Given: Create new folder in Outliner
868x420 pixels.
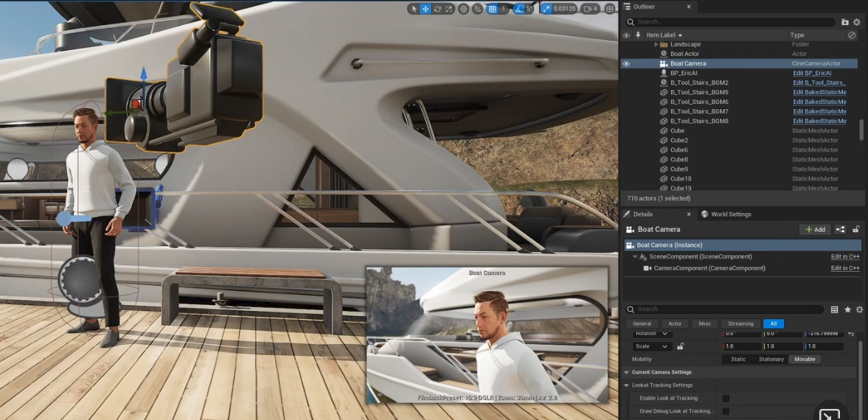Looking at the screenshot, I should [x=844, y=22].
